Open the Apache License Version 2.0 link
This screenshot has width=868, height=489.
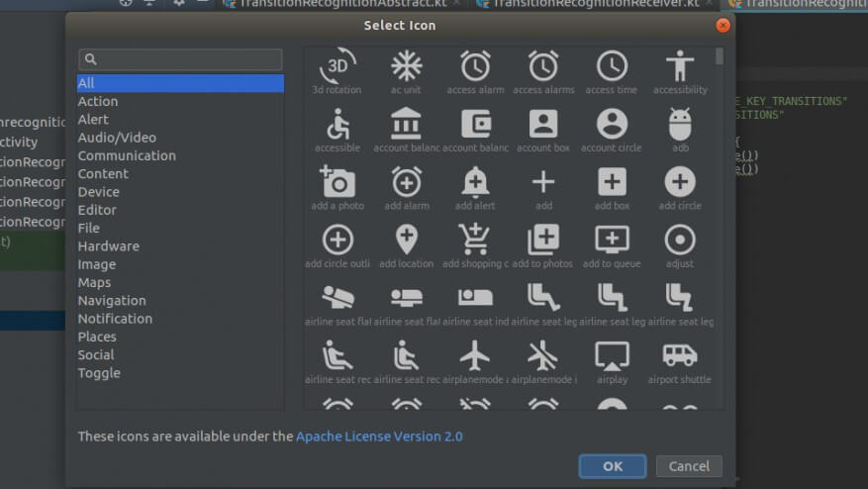click(x=379, y=437)
